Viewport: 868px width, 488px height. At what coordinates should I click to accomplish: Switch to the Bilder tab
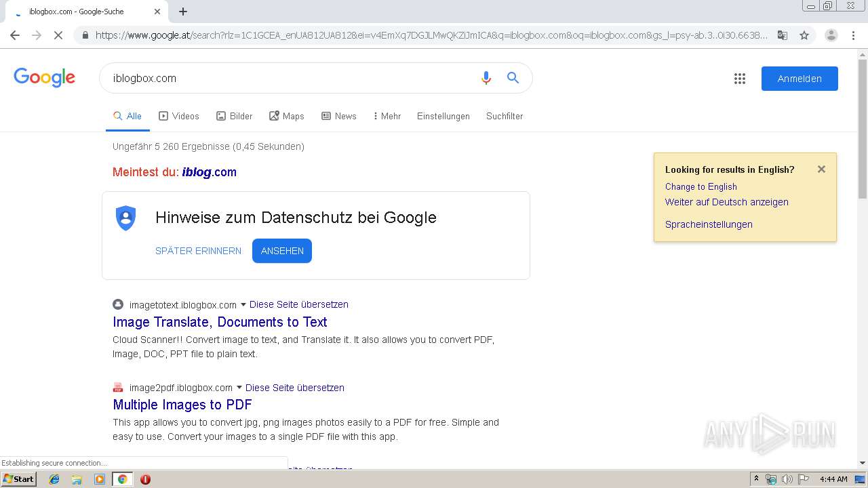coord(235,116)
